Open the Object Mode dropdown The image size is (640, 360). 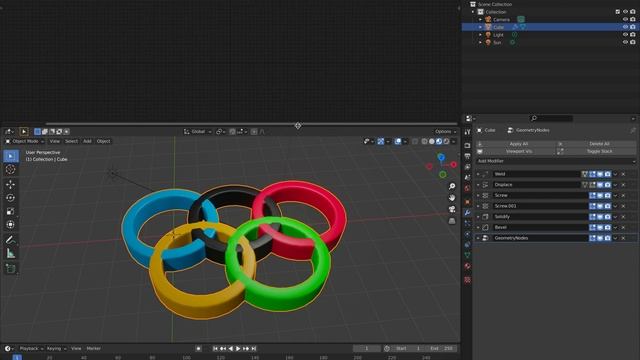(24, 141)
